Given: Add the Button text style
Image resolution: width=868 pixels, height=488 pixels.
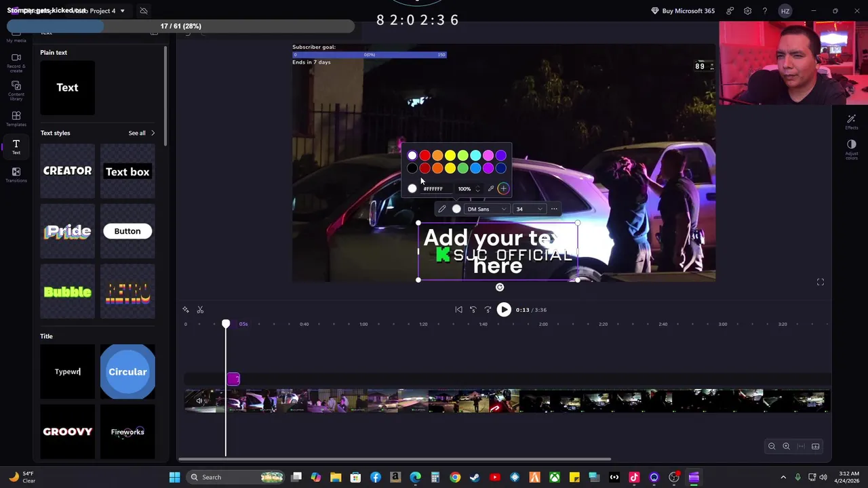Looking at the screenshot, I should pyautogui.click(x=127, y=231).
